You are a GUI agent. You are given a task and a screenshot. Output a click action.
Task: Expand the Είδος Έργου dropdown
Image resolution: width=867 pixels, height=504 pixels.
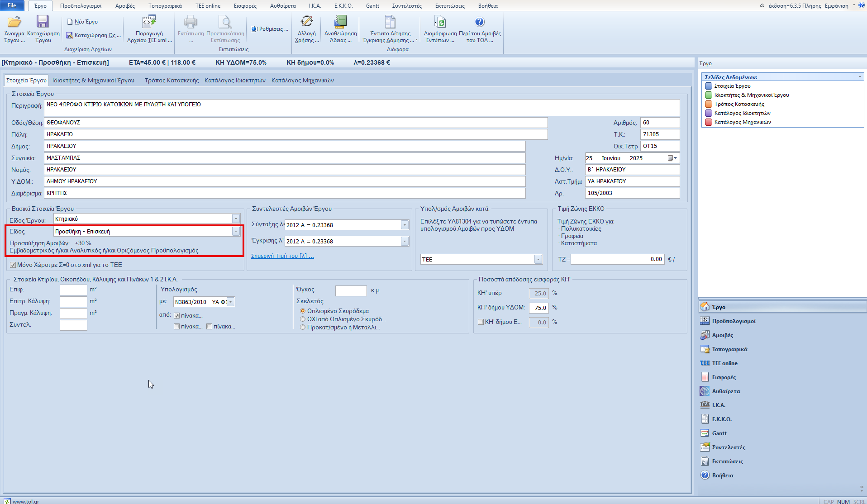click(x=236, y=219)
